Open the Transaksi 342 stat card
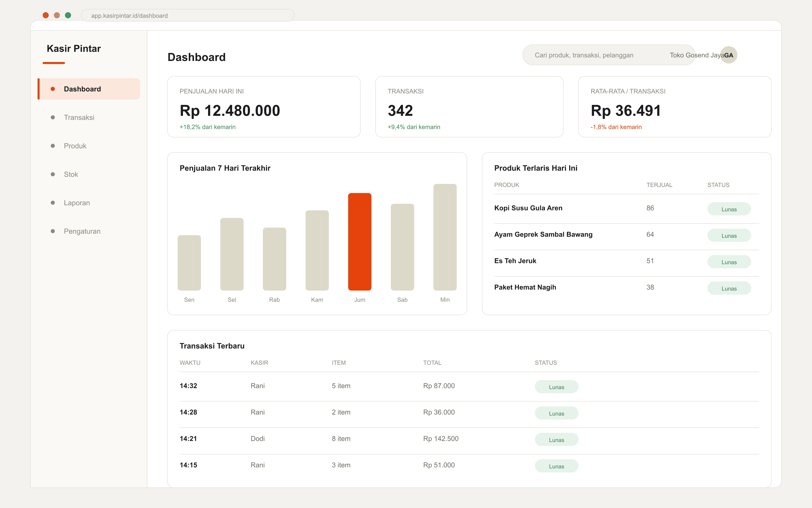Image resolution: width=812 pixels, height=508 pixels. click(x=469, y=107)
